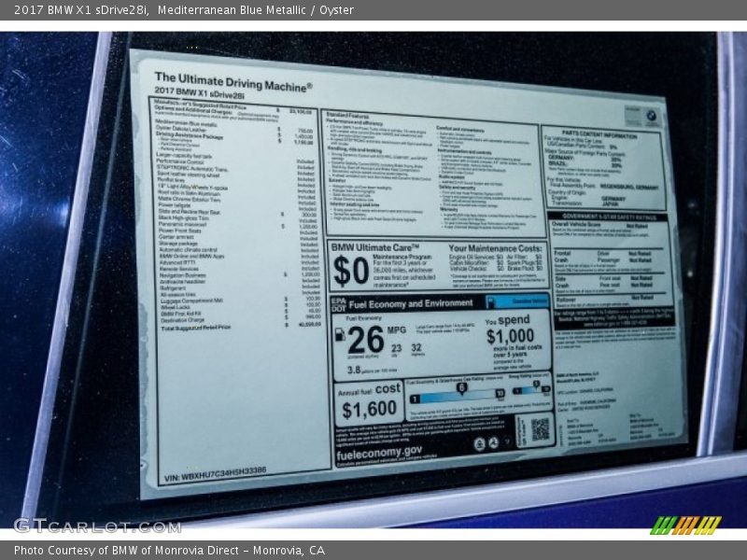Click the "GOVERNMENT 5-STAR SAFETY RATINGS" header bar
This screenshot has width=747, height=560.
coord(609,217)
